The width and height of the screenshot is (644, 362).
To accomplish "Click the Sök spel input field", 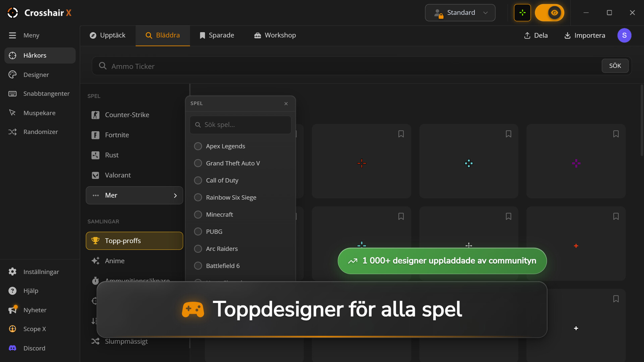I will click(240, 125).
